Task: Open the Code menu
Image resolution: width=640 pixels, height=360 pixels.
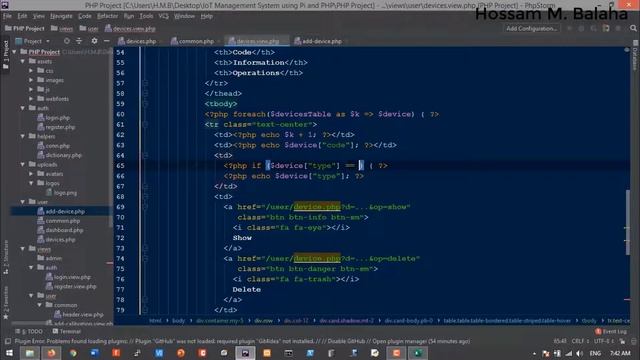Action: pyautogui.click(x=85, y=16)
